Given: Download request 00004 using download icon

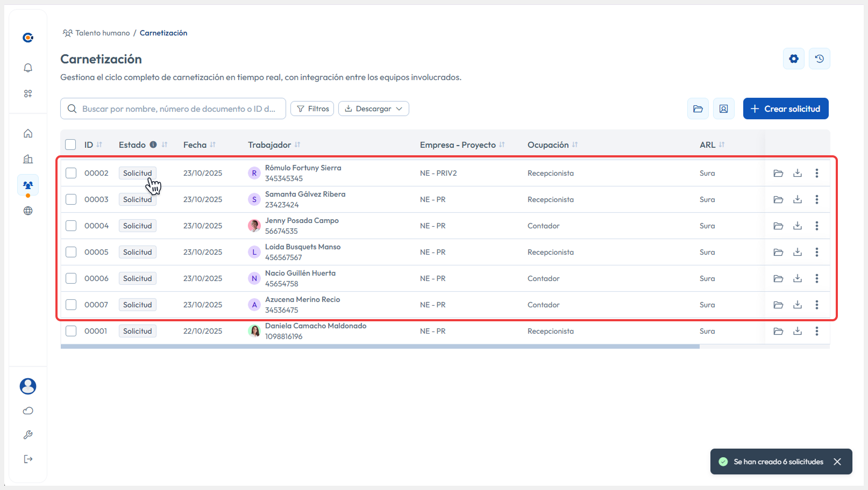Looking at the screenshot, I should point(797,226).
